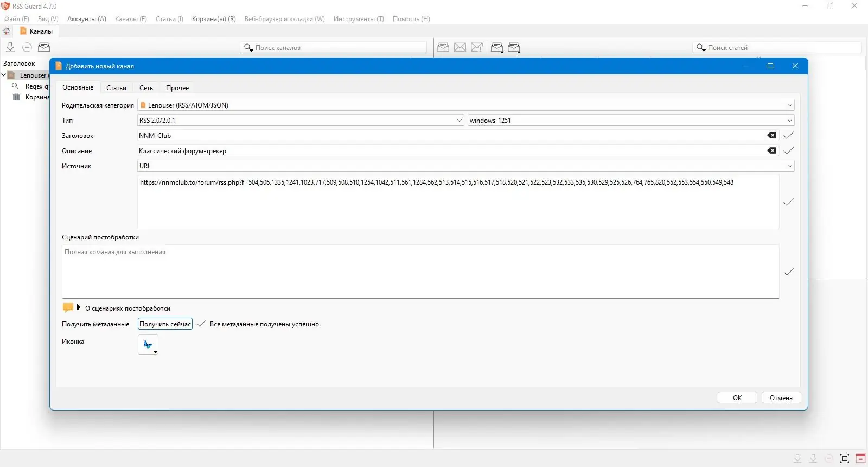Open the Источник dropdown set to URL

pyautogui.click(x=466, y=166)
